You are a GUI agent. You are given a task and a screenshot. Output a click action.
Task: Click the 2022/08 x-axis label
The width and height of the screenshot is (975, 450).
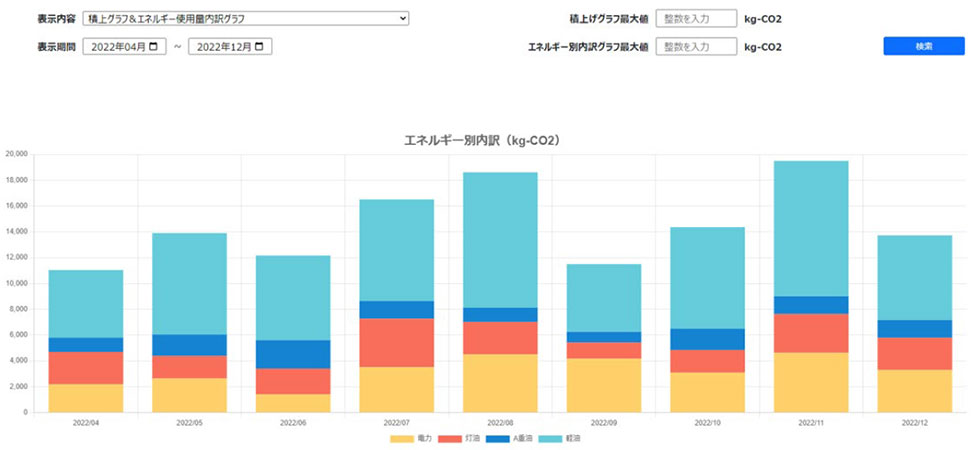(x=500, y=423)
